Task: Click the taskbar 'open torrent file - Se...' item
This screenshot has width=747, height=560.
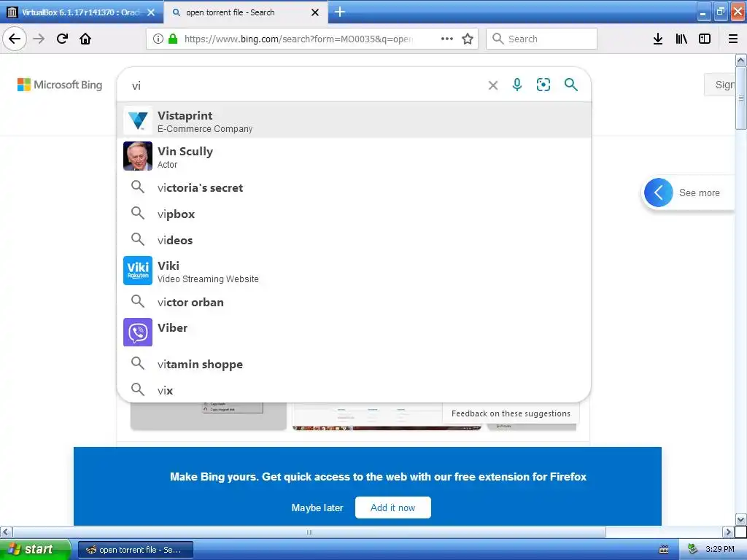Action: 136,550
